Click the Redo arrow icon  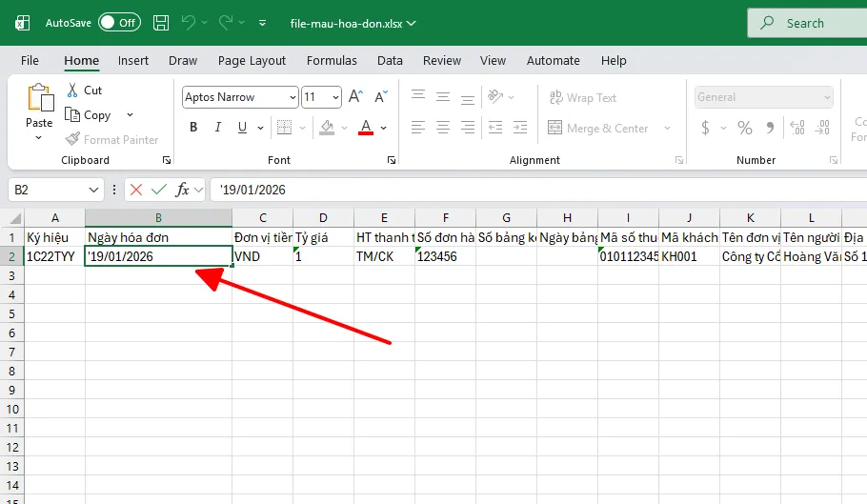(x=226, y=23)
